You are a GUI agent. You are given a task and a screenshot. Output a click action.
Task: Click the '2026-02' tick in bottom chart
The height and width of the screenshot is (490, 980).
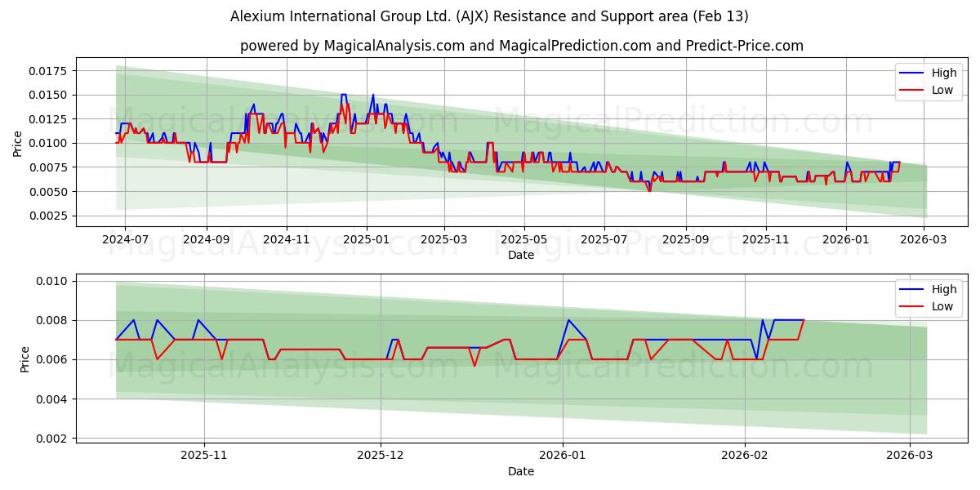(x=746, y=457)
